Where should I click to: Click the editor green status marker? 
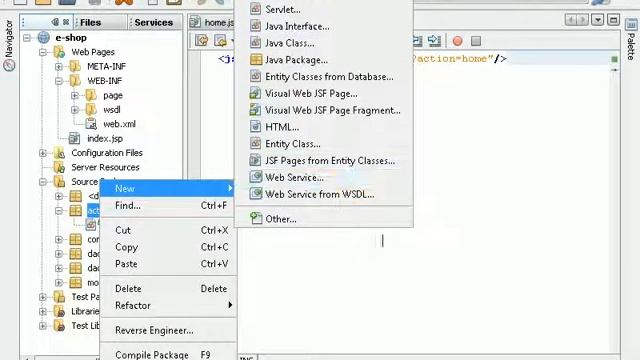pos(614,59)
